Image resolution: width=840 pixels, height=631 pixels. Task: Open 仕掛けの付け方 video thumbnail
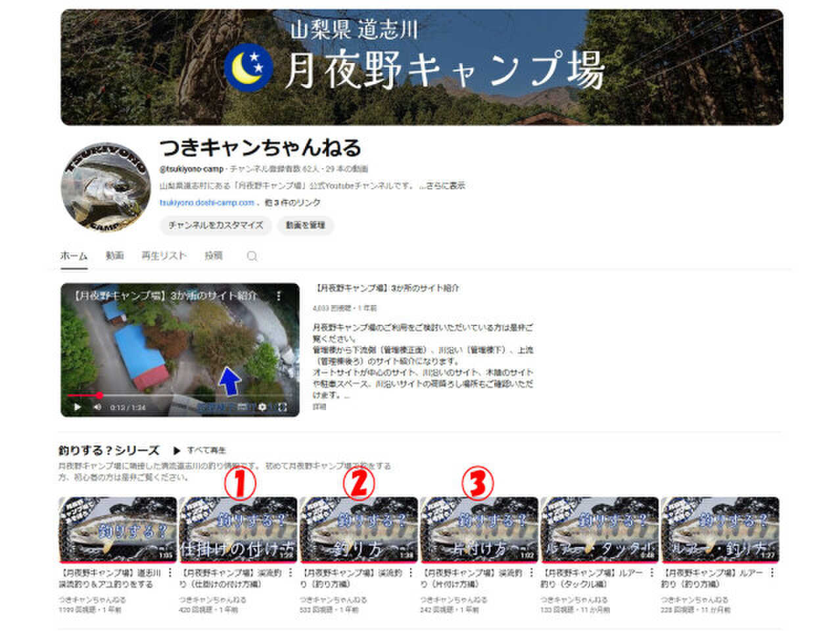[x=238, y=530]
